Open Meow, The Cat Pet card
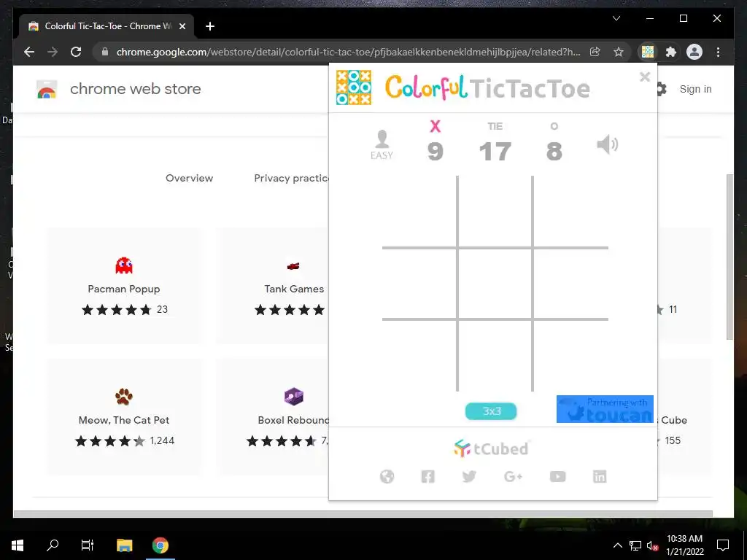 pos(124,416)
